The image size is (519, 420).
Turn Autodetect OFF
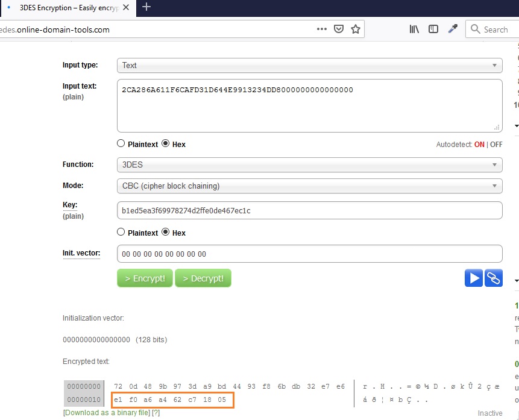coord(496,145)
